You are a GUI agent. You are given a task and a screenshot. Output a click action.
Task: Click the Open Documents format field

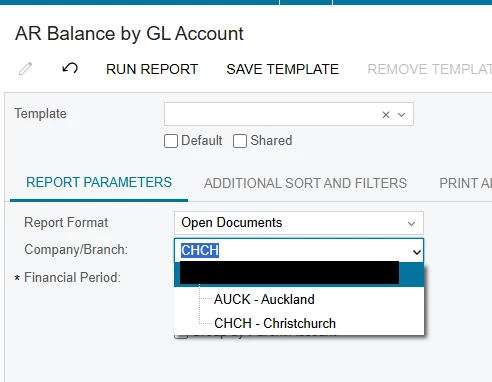point(299,223)
